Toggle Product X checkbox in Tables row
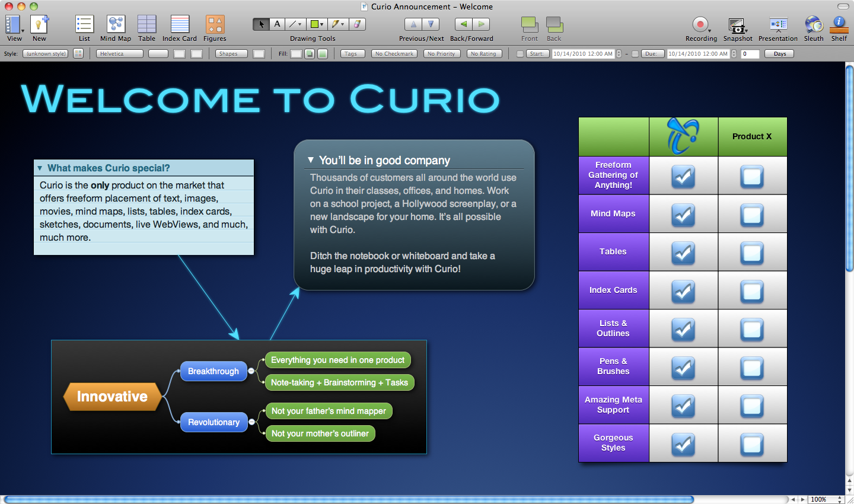 (x=752, y=253)
